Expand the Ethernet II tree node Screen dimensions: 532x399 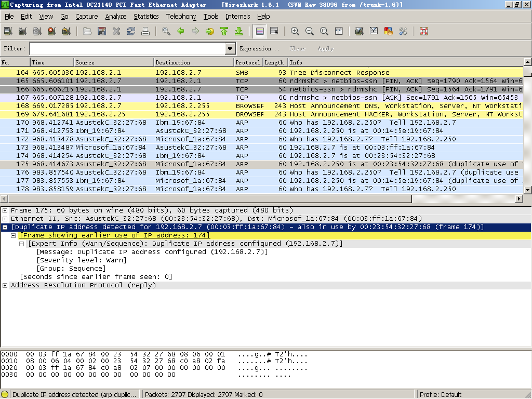click(5, 219)
